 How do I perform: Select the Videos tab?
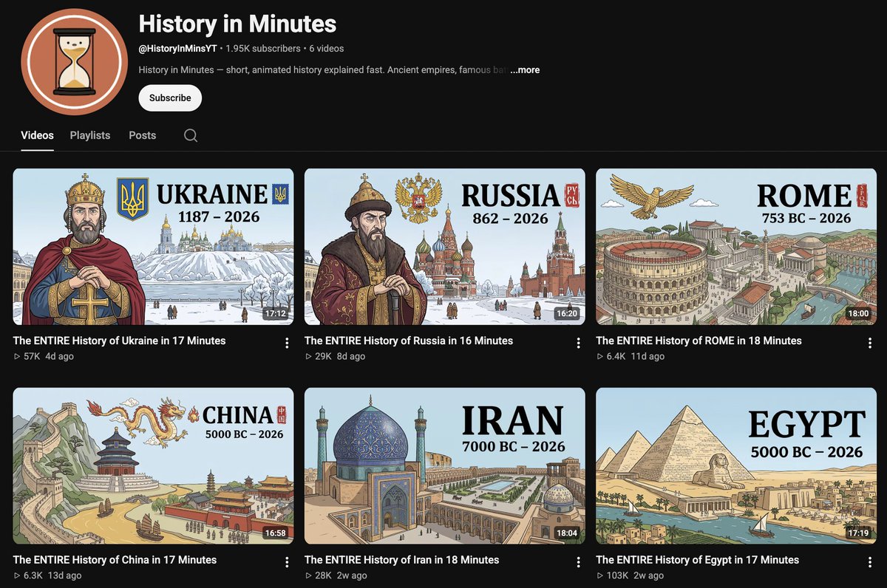click(x=37, y=135)
